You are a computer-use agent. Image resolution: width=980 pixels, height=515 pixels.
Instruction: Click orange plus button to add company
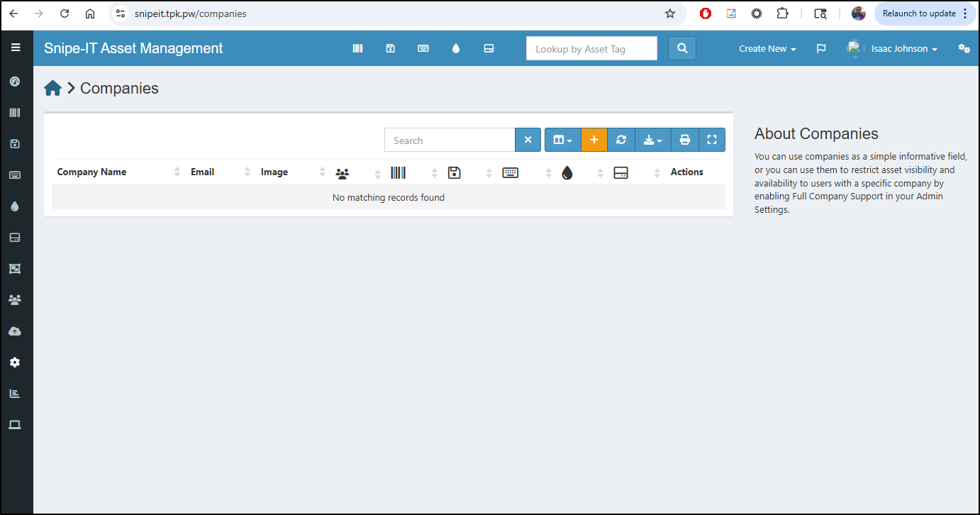[x=594, y=140]
